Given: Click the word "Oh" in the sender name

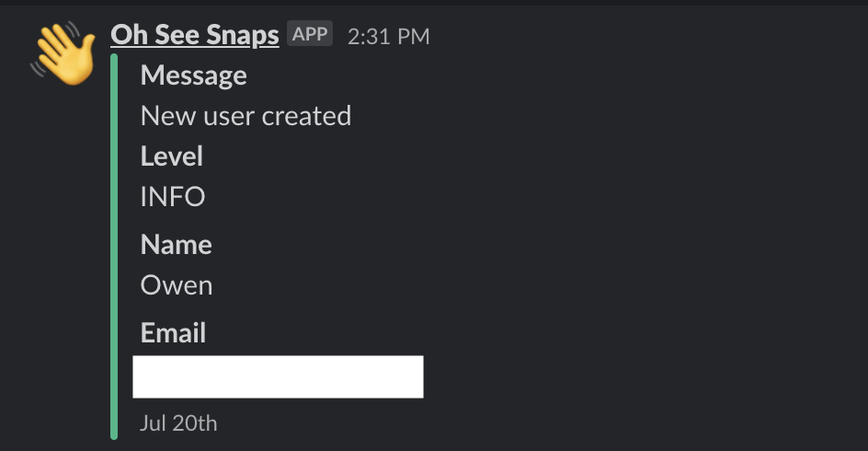Looking at the screenshot, I should [x=127, y=35].
